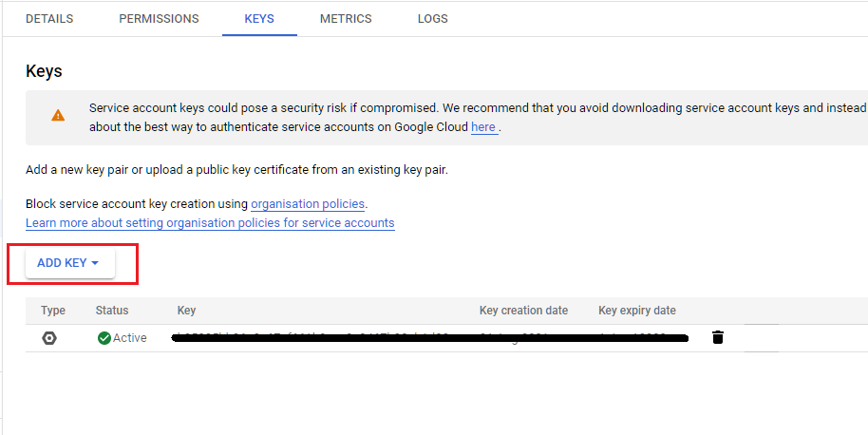Screen dimensions: 868x435
Task: Click the Key column header
Action: pos(186,311)
